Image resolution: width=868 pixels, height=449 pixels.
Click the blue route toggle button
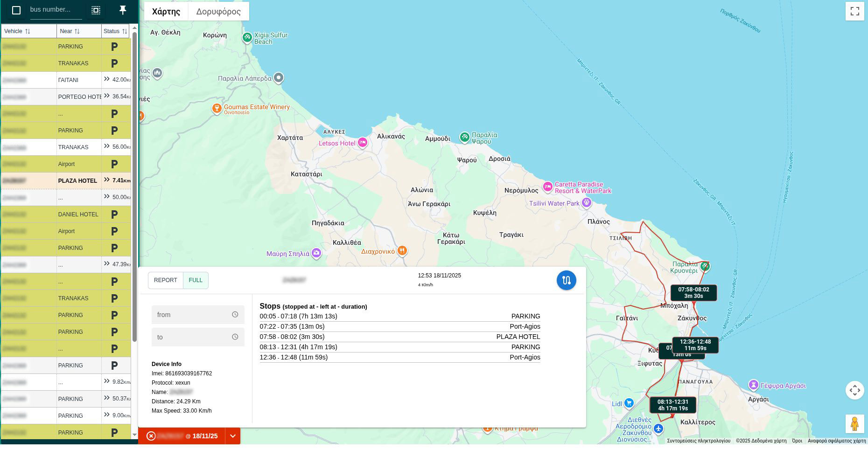(x=567, y=280)
